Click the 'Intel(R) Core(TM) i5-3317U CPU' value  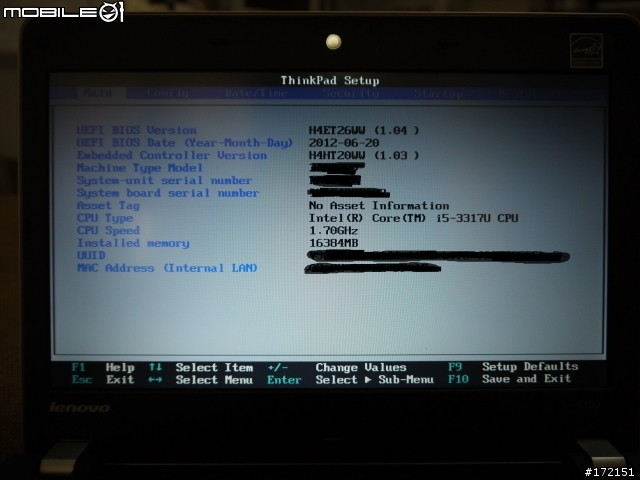click(413, 218)
